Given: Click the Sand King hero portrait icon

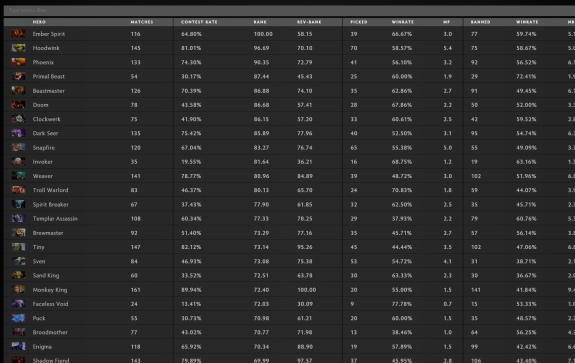Looking at the screenshot, I should [18, 275].
